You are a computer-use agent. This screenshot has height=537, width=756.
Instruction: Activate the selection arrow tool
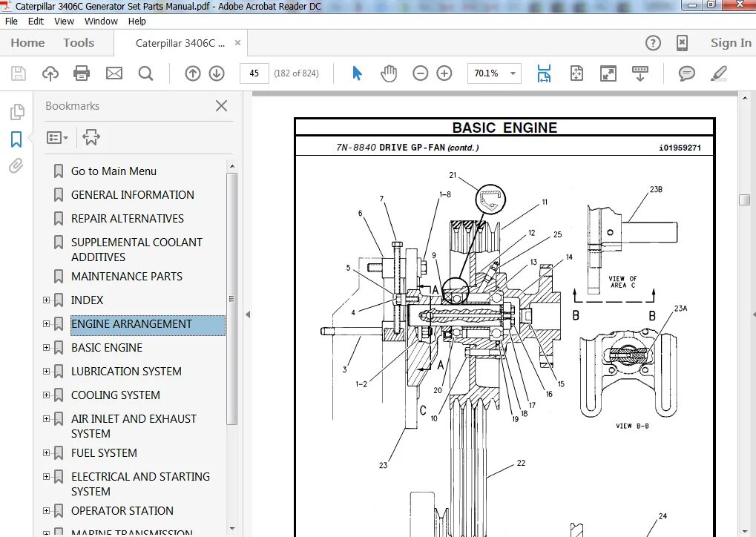click(357, 73)
